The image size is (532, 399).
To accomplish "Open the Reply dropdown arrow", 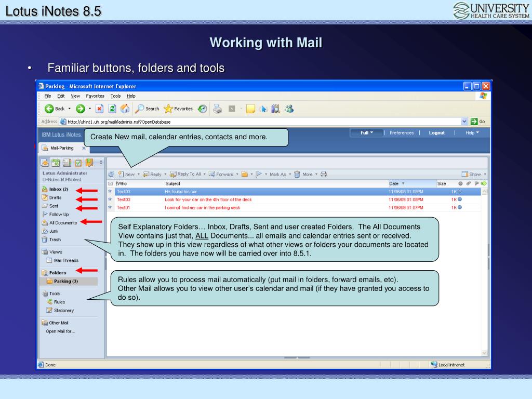I will point(165,175).
